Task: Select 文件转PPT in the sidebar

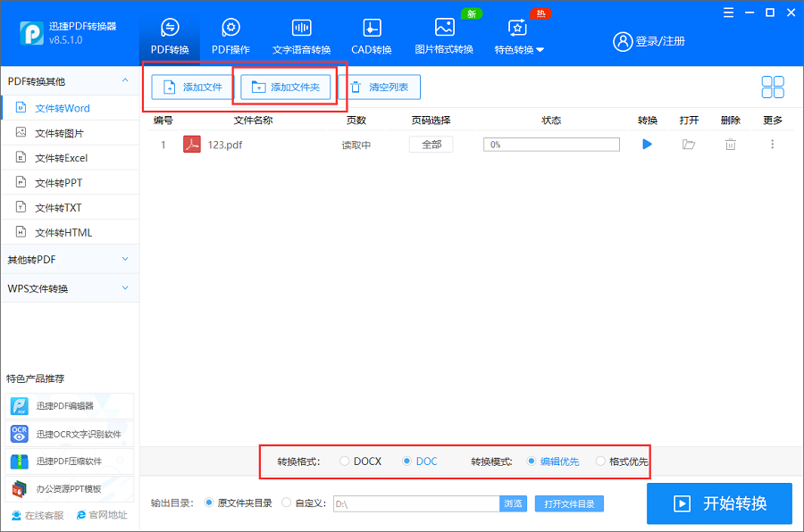Action: coord(71,182)
